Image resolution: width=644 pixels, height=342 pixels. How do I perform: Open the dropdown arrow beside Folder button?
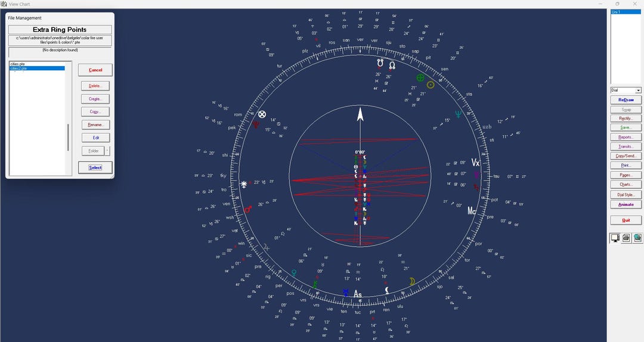point(107,151)
